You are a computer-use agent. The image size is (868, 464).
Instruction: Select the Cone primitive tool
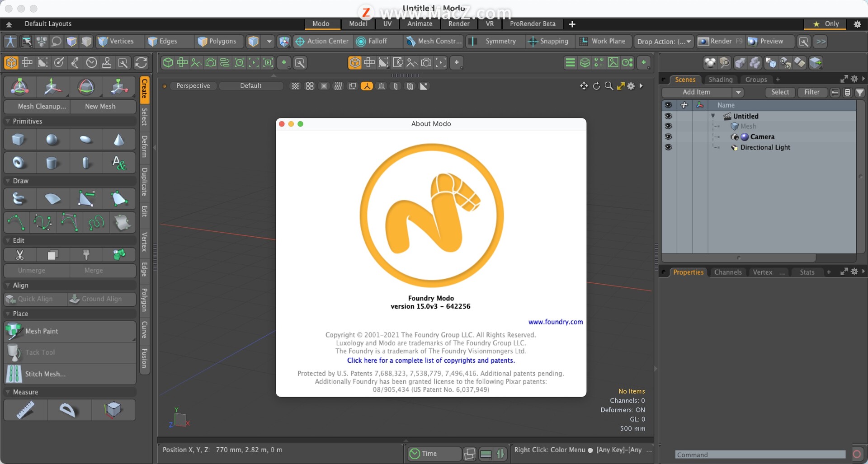(118, 140)
